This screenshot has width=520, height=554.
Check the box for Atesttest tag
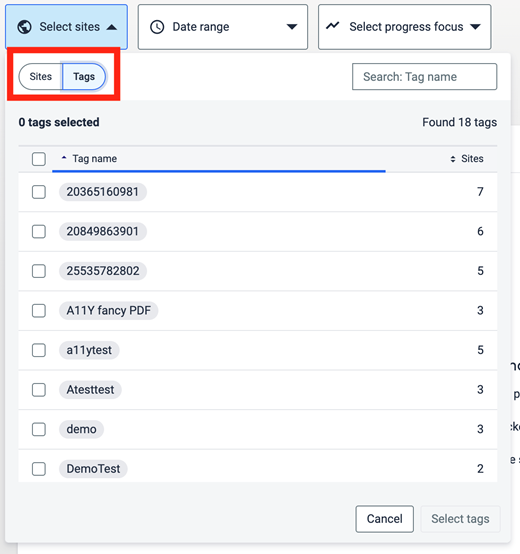pos(39,390)
